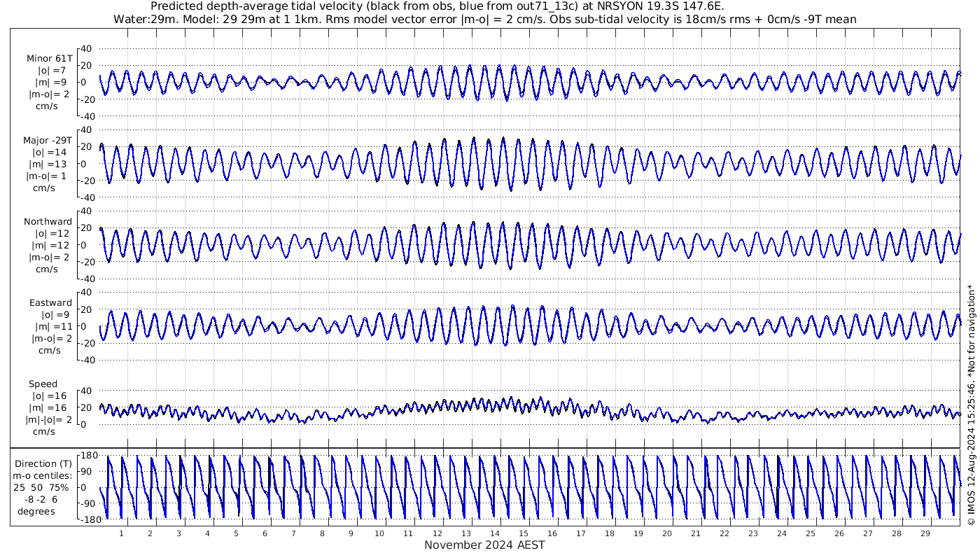Click the '180' tick on Direction axis
980x560 pixels.
click(87, 456)
